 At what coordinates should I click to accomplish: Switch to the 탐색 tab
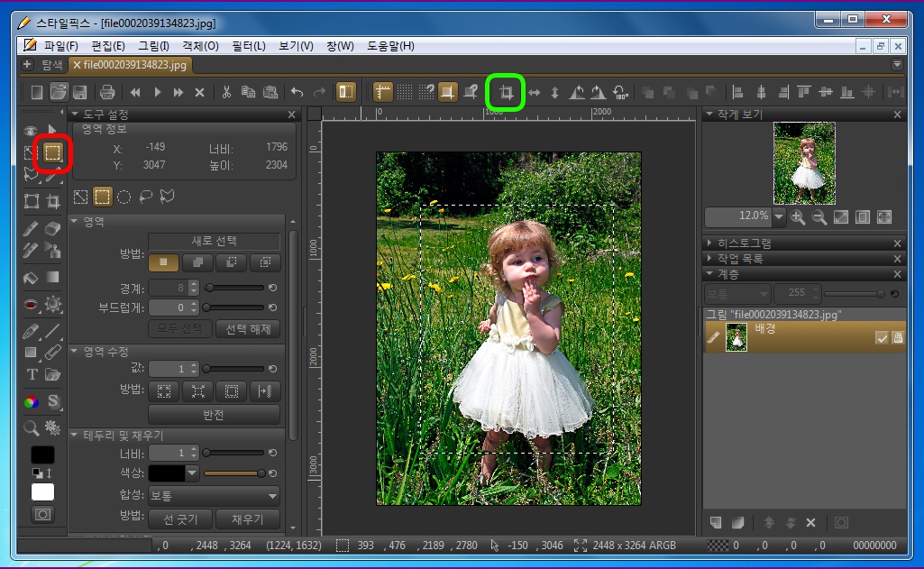(x=52, y=65)
